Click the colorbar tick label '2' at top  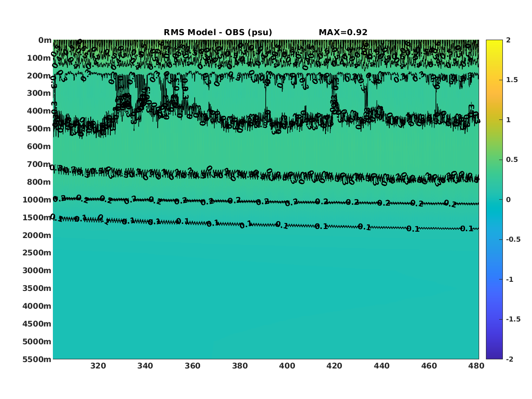(x=508, y=40)
